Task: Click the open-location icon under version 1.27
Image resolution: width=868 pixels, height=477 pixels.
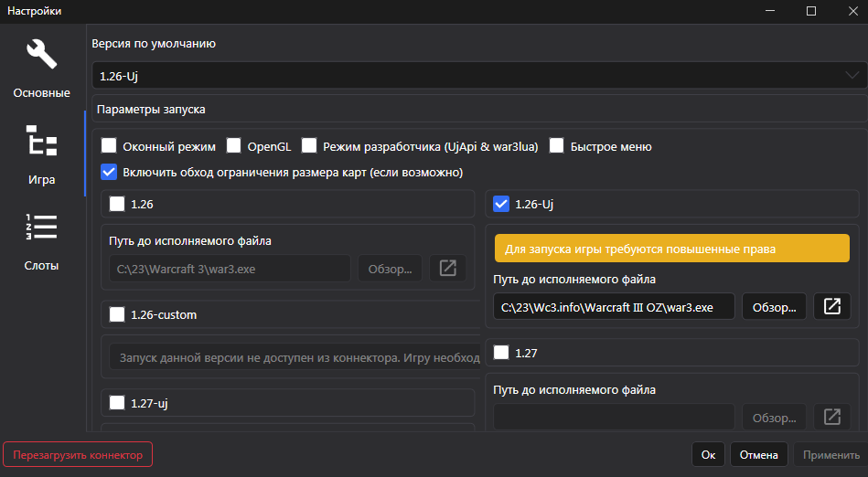Action: coord(831,417)
